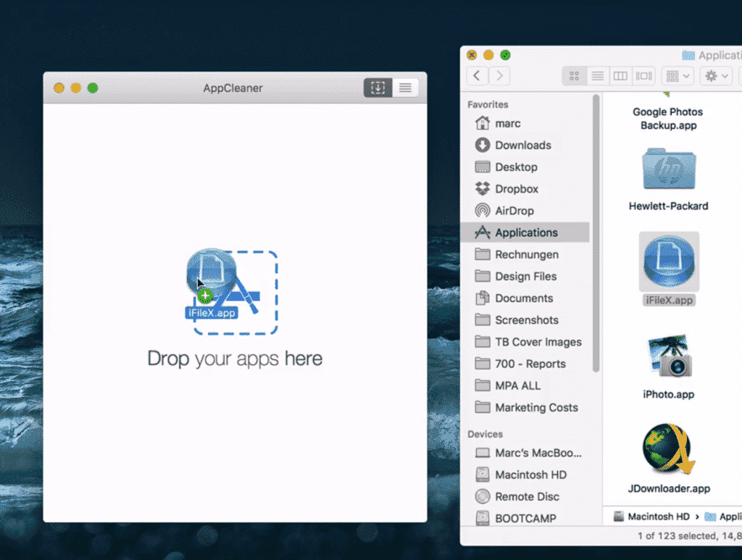
Task: Select the iFileX.app icon in Finder
Action: coord(669,262)
